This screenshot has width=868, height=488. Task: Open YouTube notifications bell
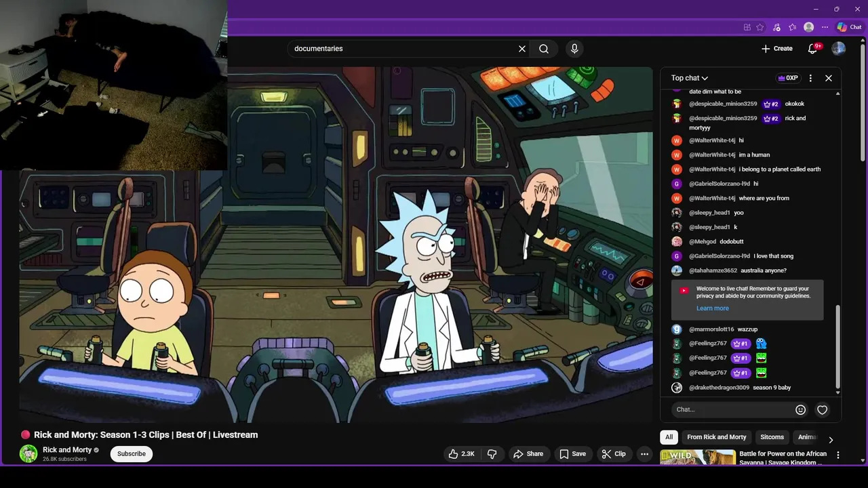813,49
